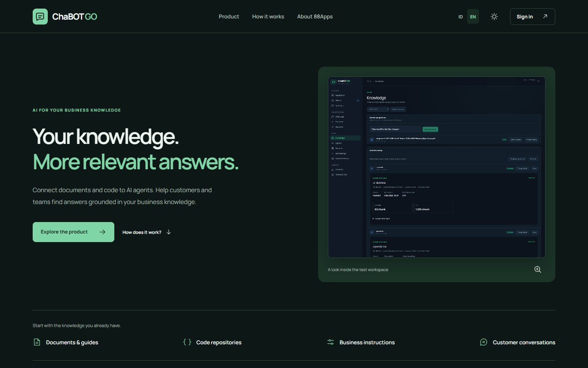
Task: Click the Business instructions sliders icon
Action: click(x=330, y=342)
